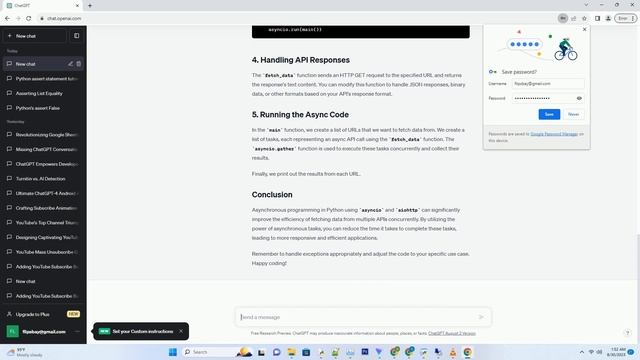
Task: Click the share page icon in address bar
Action: click(x=573, y=18)
